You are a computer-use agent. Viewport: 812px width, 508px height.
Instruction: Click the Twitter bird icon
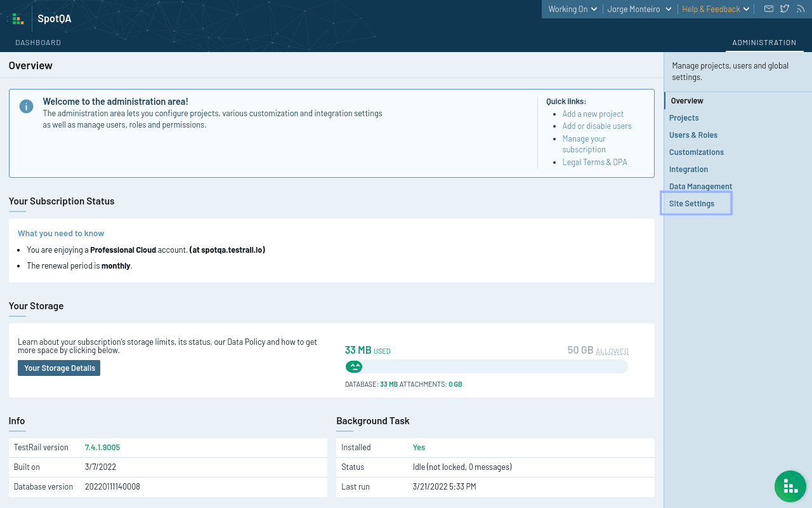pos(785,9)
